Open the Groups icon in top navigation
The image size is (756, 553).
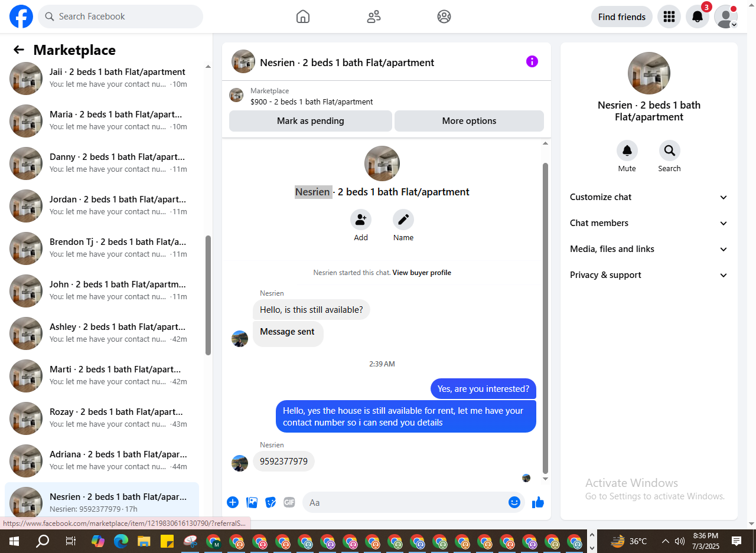(444, 17)
